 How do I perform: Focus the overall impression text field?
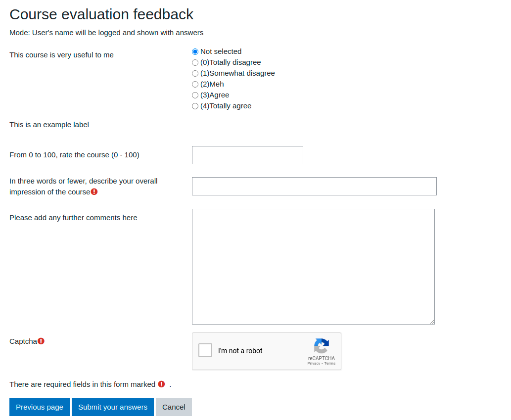314,187
